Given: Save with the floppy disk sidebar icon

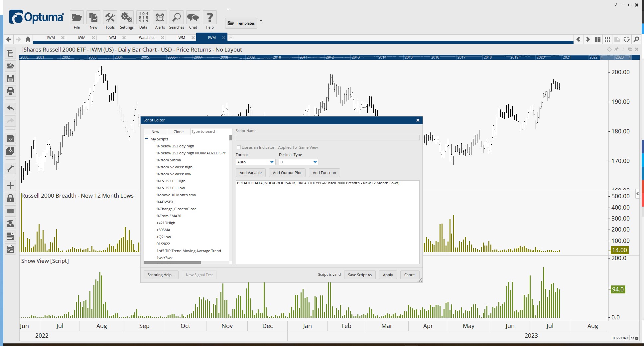Looking at the screenshot, I should [x=10, y=79].
